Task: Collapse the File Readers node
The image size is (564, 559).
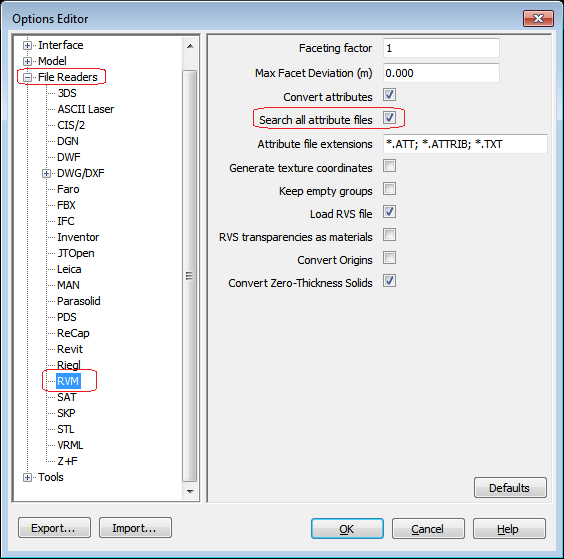Action: click(x=27, y=77)
